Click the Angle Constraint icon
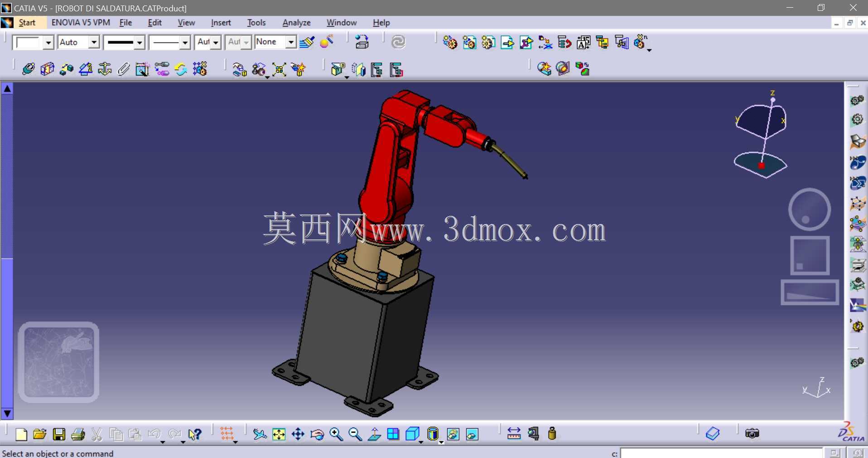Image resolution: width=868 pixels, height=458 pixels. pyautogui.click(x=86, y=69)
